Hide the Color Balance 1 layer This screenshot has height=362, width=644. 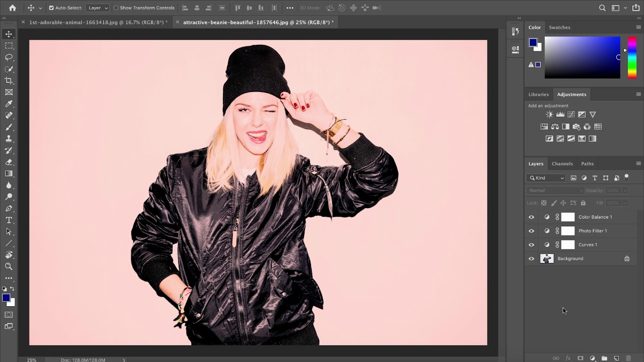click(531, 217)
